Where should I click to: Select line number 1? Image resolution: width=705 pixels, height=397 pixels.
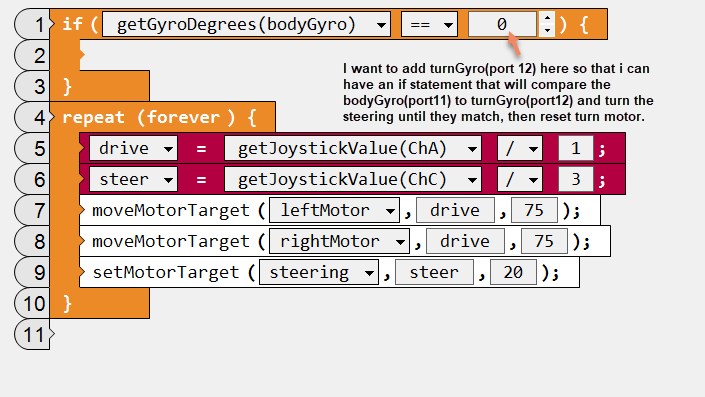32,24
